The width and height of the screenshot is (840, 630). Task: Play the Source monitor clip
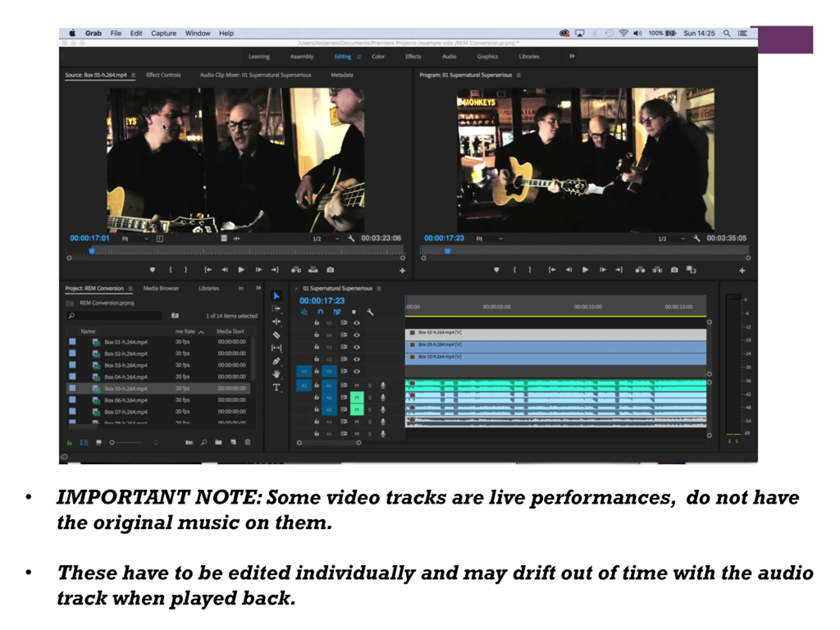tap(241, 270)
